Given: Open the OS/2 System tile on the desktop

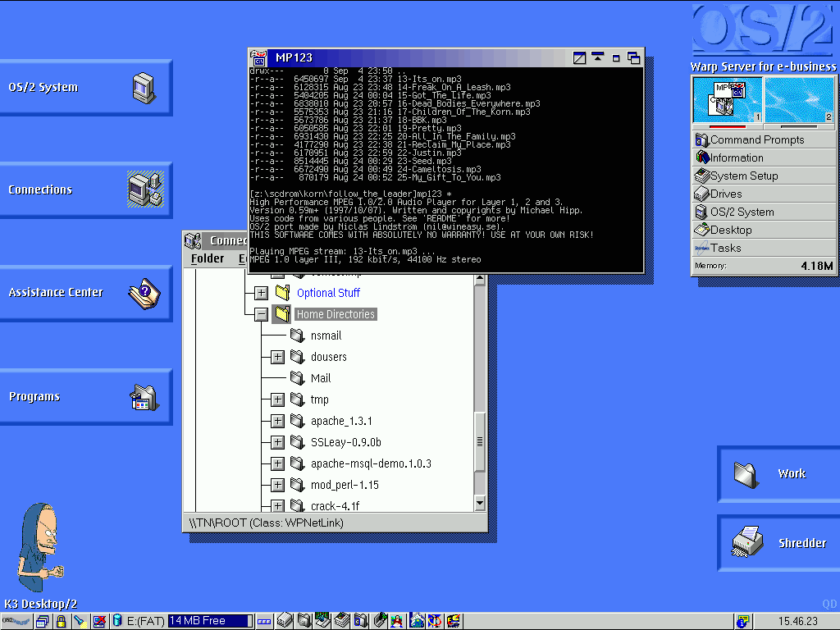Looking at the screenshot, I should 85,87.
